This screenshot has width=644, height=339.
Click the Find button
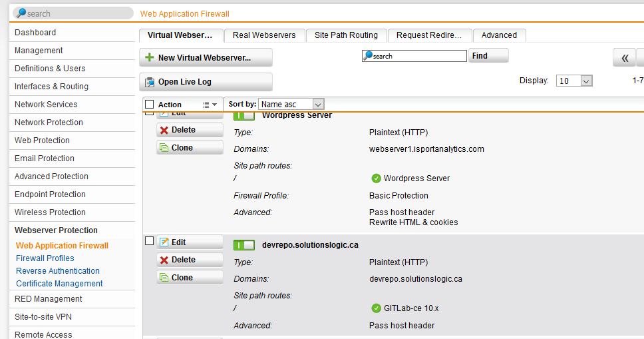(x=488, y=55)
